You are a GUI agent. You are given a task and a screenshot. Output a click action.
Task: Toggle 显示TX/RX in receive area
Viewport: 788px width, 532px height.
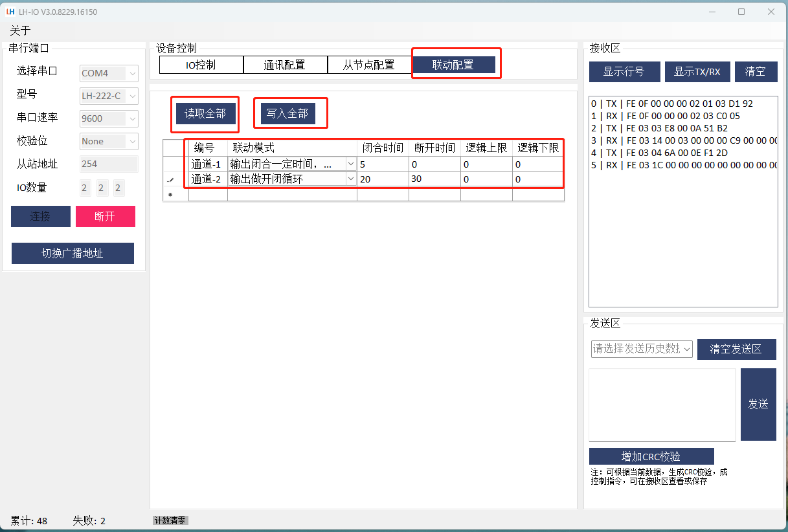697,72
